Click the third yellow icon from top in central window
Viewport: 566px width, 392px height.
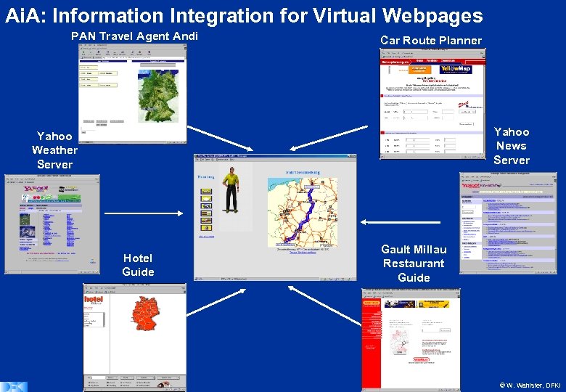pos(206,206)
